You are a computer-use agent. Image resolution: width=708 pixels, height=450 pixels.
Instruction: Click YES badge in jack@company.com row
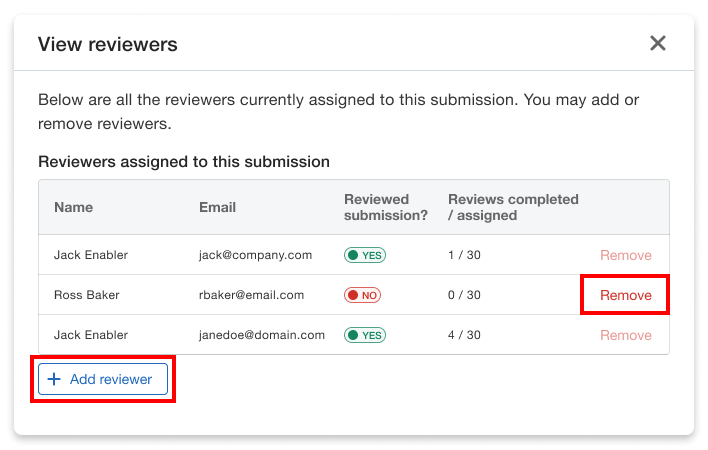tap(365, 255)
